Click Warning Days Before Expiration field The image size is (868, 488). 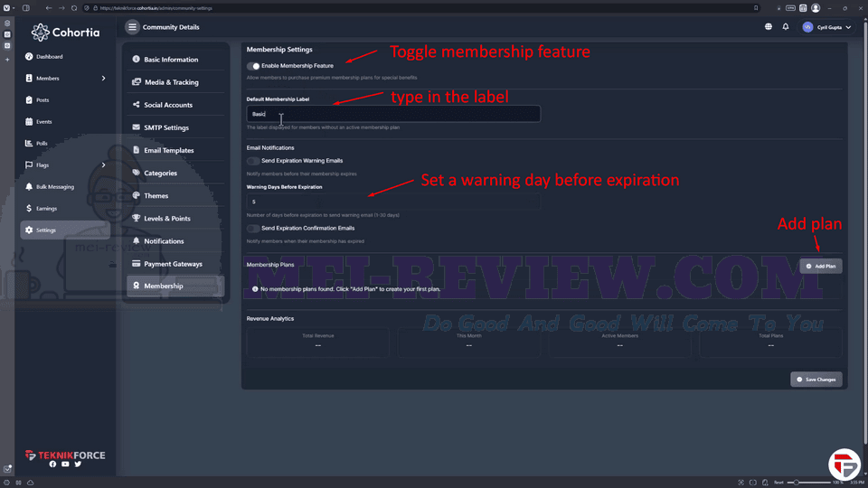click(x=393, y=202)
